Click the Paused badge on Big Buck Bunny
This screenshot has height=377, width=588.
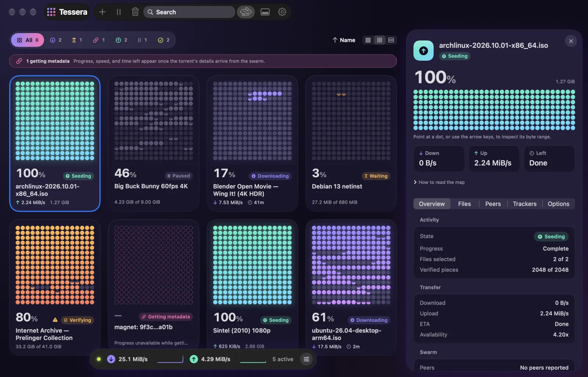pyautogui.click(x=179, y=176)
